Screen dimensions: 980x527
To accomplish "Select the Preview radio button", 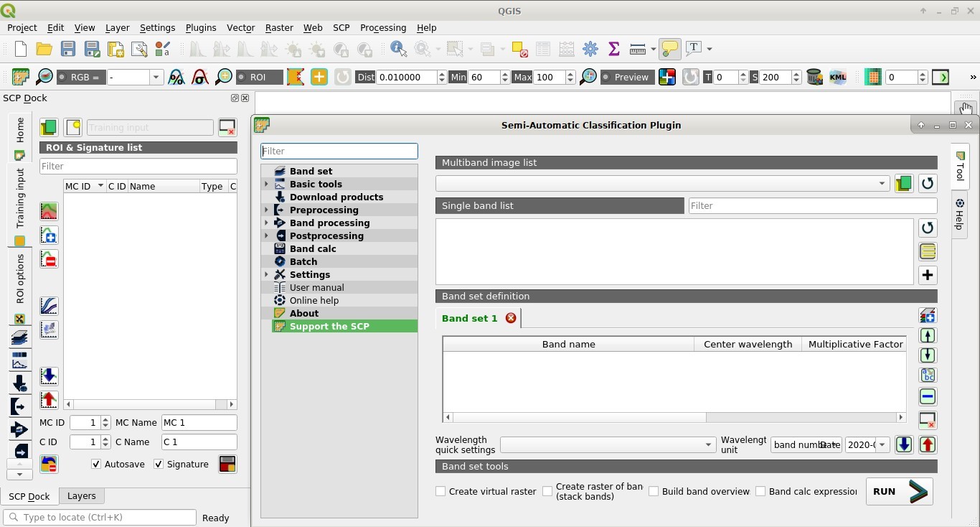I will (x=606, y=77).
